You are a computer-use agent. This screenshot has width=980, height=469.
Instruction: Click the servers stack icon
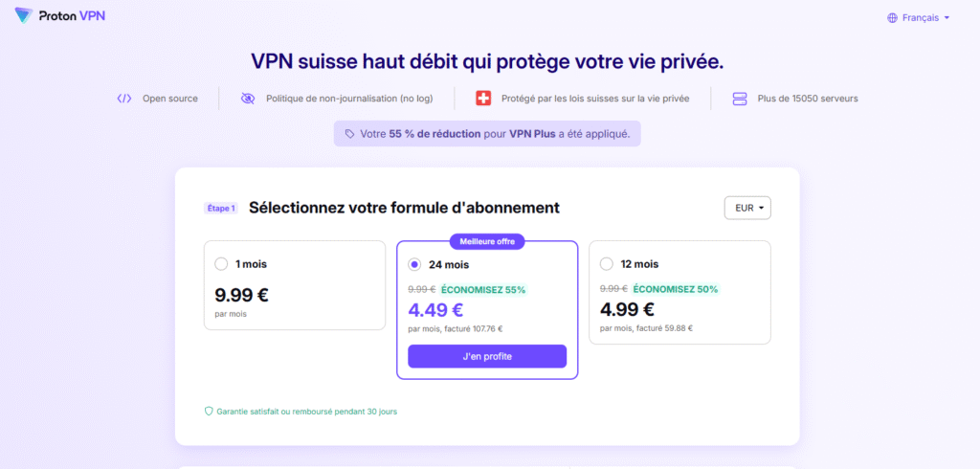[739, 99]
